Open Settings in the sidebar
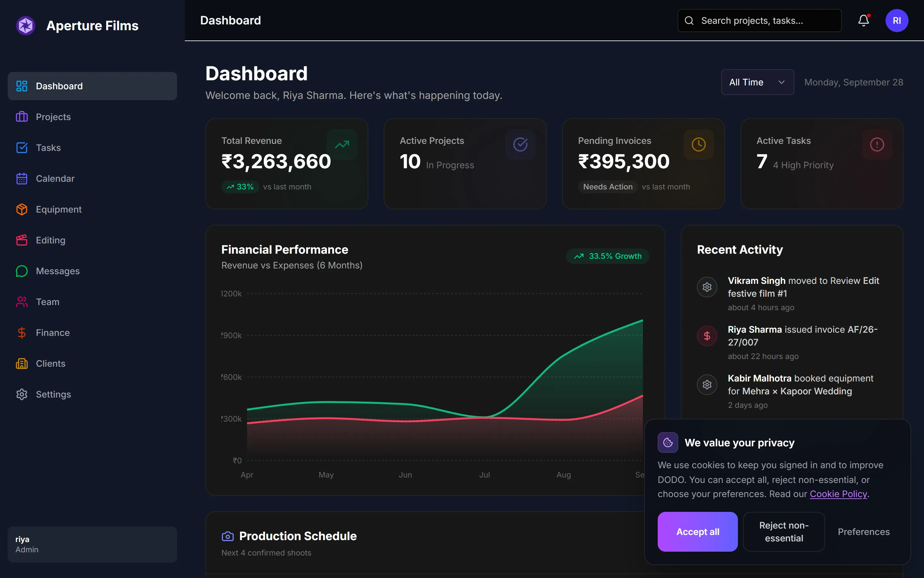 [x=92, y=395]
